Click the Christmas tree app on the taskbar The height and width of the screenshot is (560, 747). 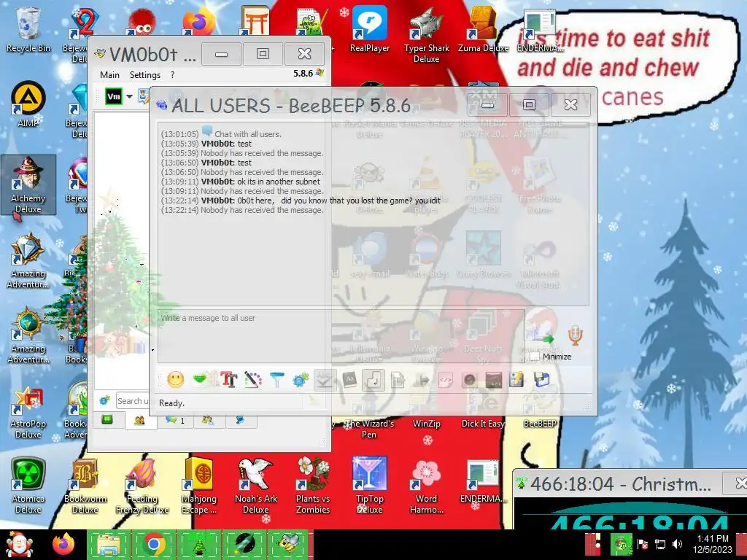click(x=198, y=544)
